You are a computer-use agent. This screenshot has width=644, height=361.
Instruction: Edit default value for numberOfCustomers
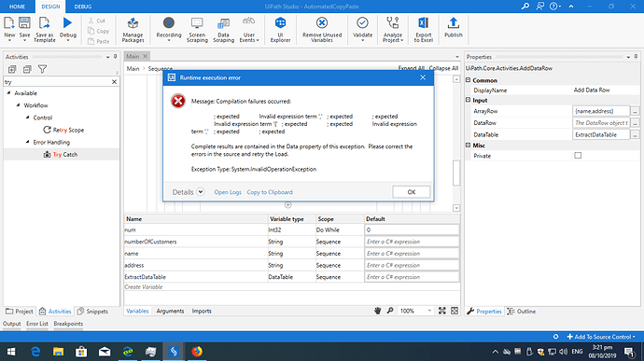point(412,242)
